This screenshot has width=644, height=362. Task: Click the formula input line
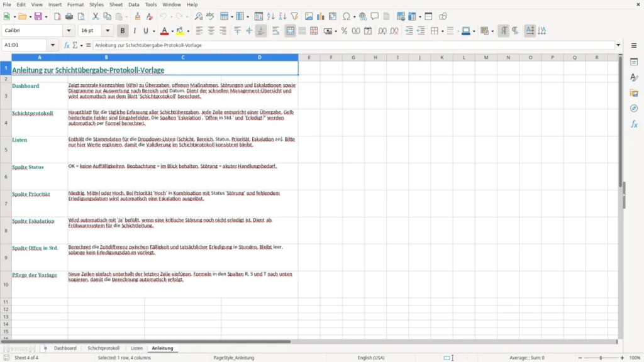[353, 45]
